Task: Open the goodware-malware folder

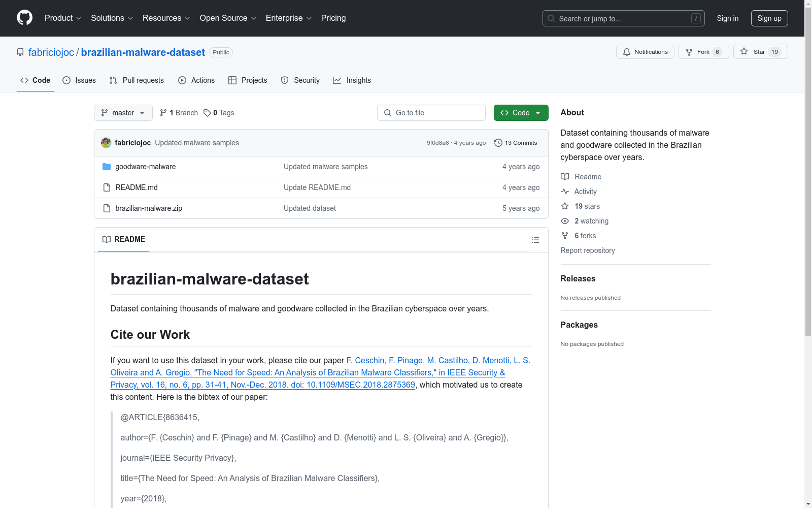Action: tap(146, 167)
